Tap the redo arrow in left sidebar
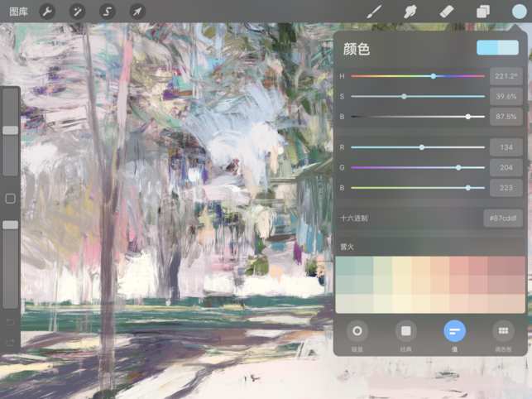The image size is (532, 399). coord(11,342)
